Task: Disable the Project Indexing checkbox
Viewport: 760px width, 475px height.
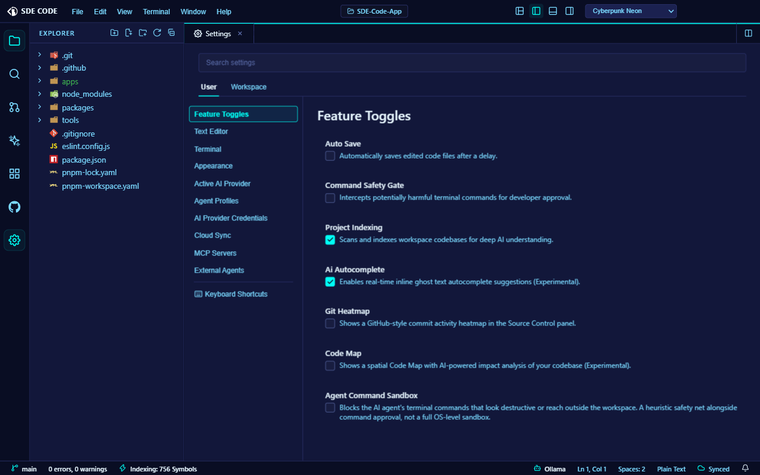Action: pyautogui.click(x=330, y=239)
